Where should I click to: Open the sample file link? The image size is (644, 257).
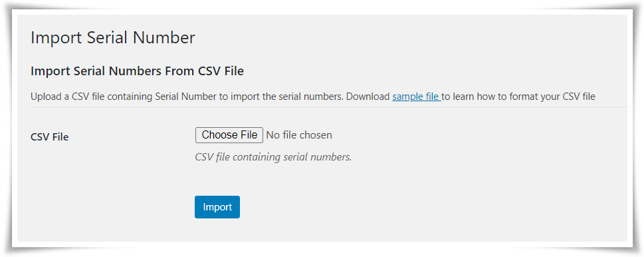click(x=417, y=97)
